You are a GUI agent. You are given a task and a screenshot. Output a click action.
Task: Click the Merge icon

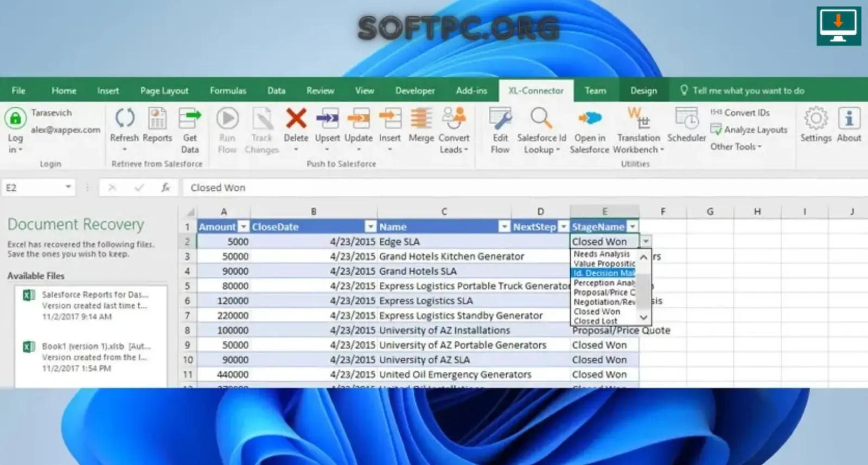[421, 118]
